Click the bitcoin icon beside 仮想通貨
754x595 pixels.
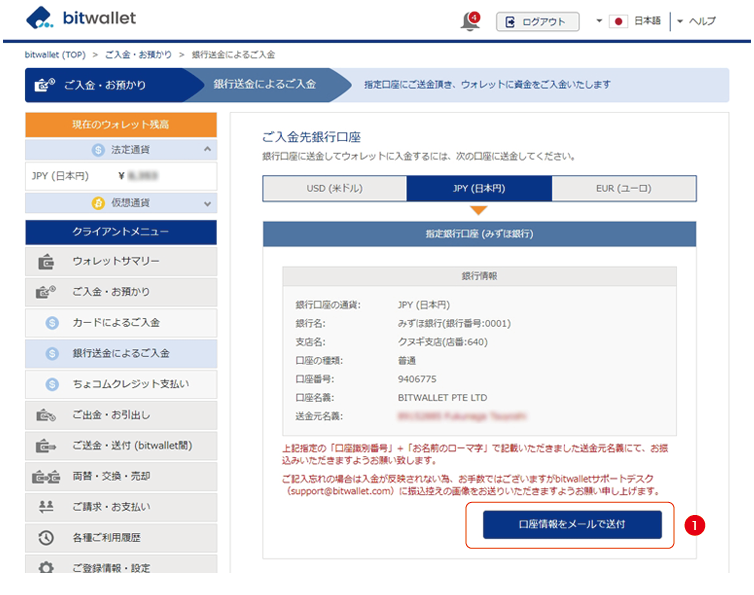tap(98, 203)
